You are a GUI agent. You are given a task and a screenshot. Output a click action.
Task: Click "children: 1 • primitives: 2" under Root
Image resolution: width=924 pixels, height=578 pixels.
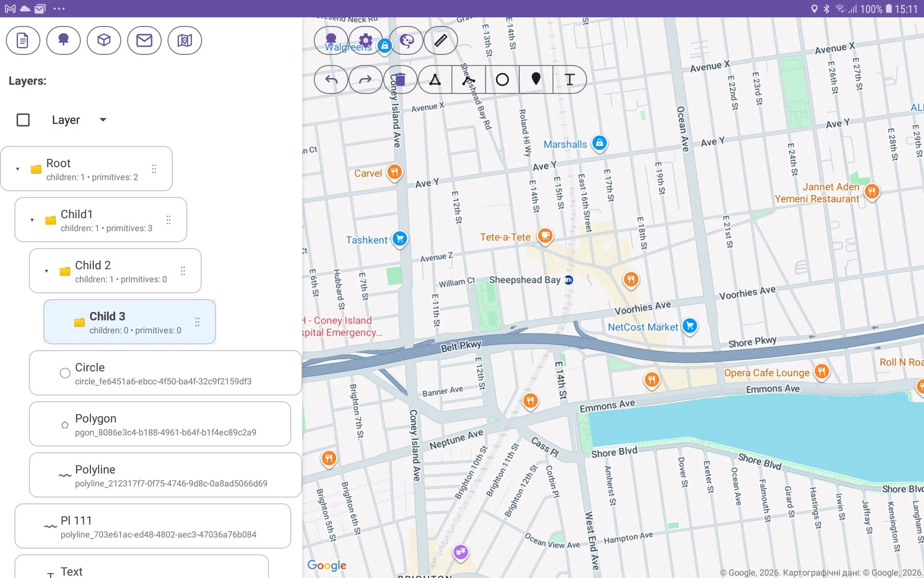click(x=92, y=177)
